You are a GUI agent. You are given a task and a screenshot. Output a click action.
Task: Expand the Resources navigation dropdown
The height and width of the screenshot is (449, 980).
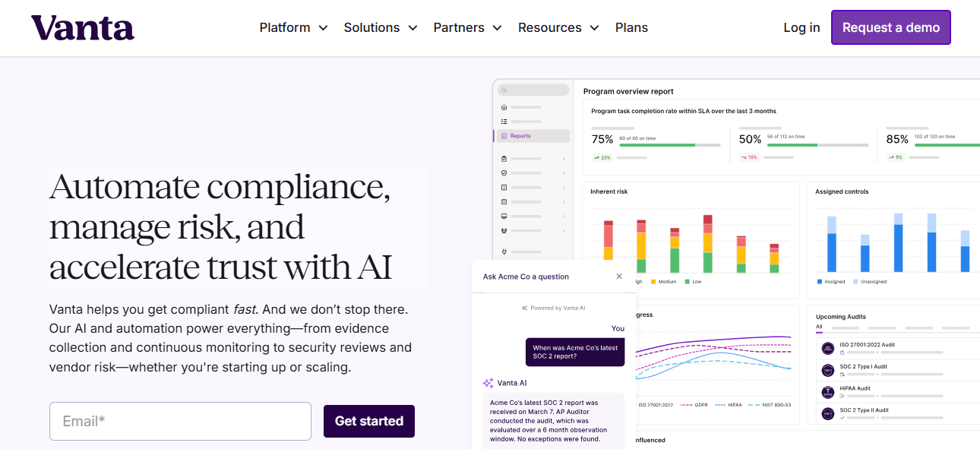tap(558, 27)
